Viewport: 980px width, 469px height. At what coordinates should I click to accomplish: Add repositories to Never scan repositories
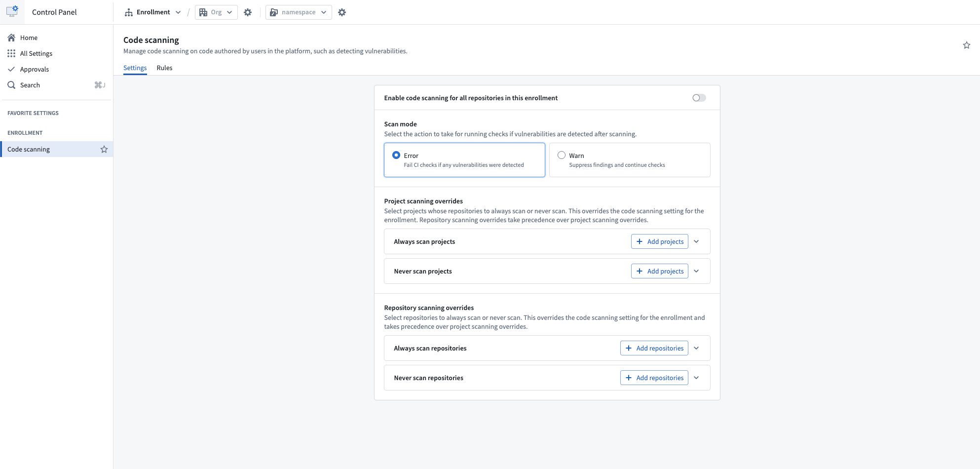tap(654, 378)
